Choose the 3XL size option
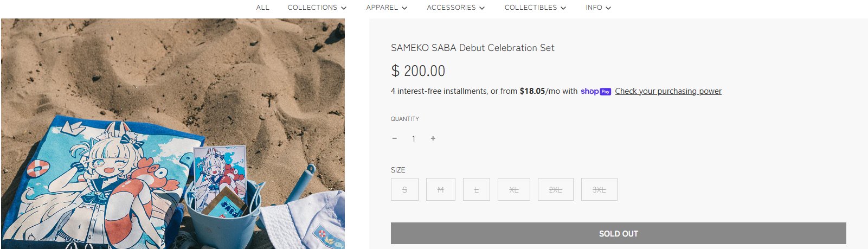The image size is (868, 249). click(x=599, y=190)
